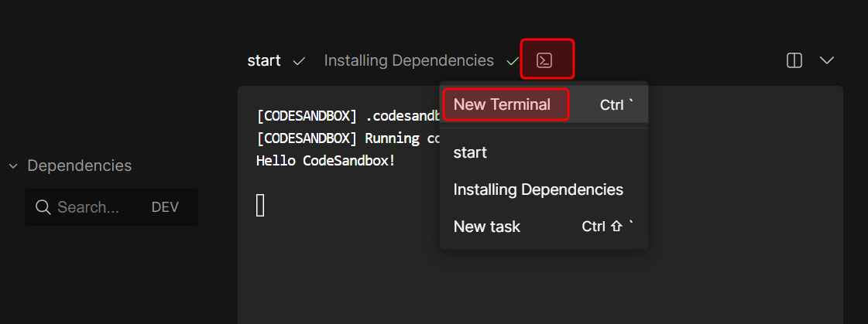Image resolution: width=868 pixels, height=324 pixels.
Task: Click the [CODESANDBOX] Running terminal line
Action: [x=347, y=139]
